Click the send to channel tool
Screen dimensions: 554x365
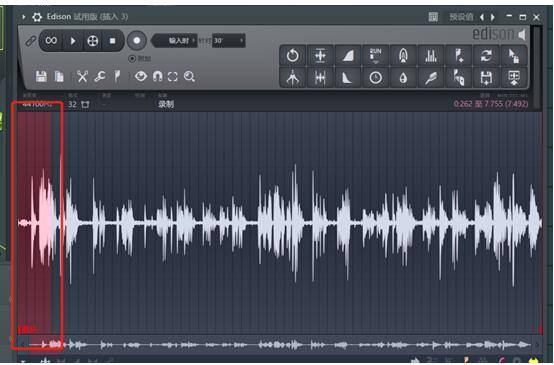514,78
